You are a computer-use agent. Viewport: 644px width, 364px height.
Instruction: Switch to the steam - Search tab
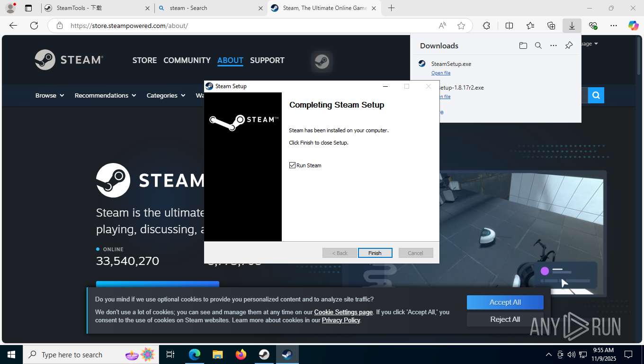(211, 8)
